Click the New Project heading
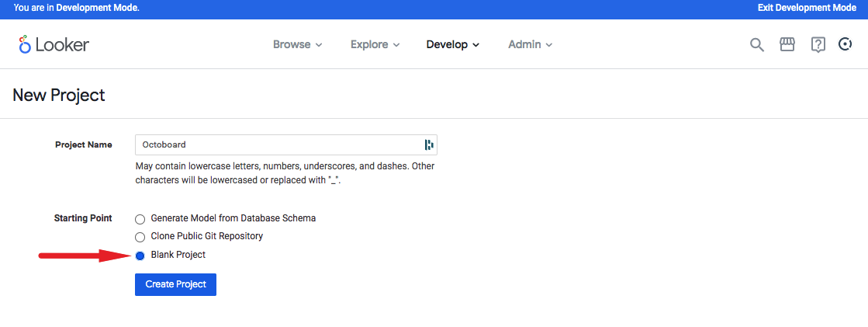 click(x=59, y=95)
